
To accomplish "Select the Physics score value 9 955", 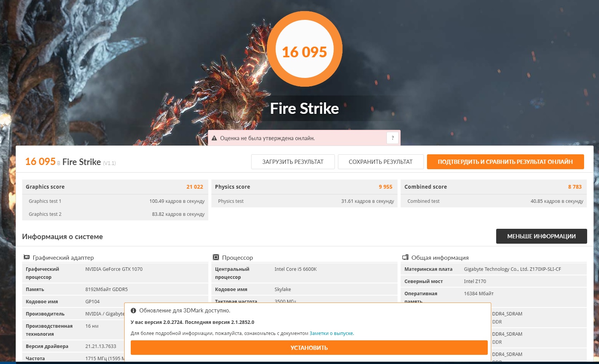I will tap(386, 187).
